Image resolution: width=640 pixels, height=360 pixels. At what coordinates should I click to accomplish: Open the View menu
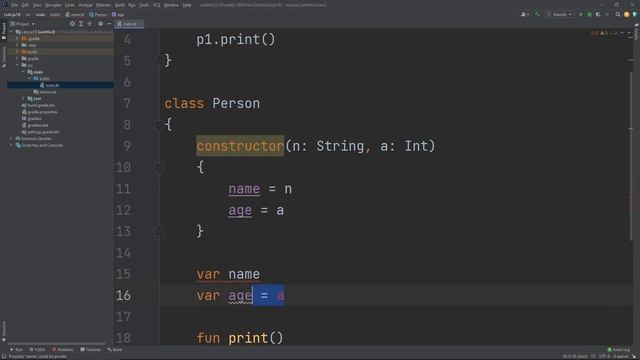pos(37,5)
